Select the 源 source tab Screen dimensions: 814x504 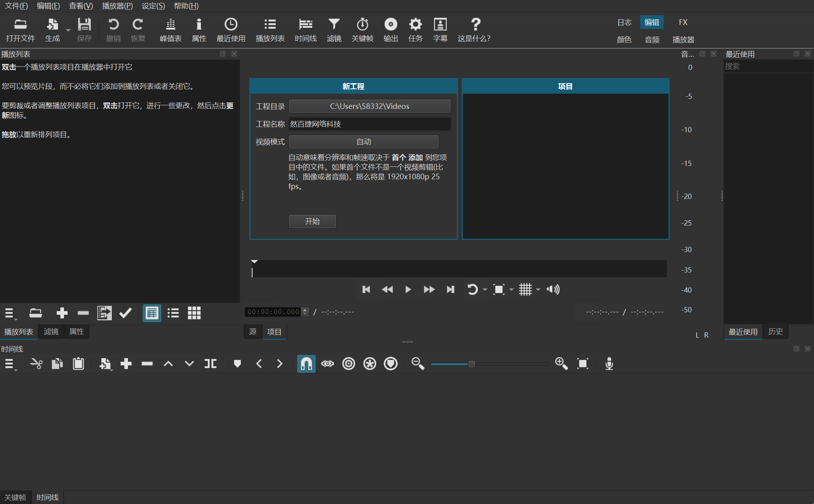tap(253, 332)
